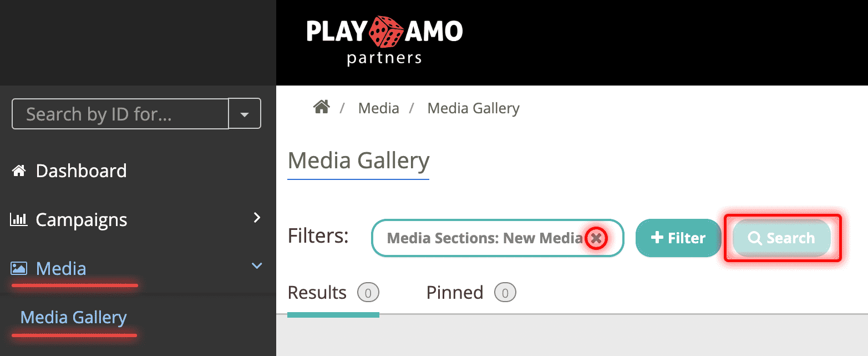868x356 pixels.
Task: Click the Campaigns bar chart icon
Action: pyautogui.click(x=19, y=220)
